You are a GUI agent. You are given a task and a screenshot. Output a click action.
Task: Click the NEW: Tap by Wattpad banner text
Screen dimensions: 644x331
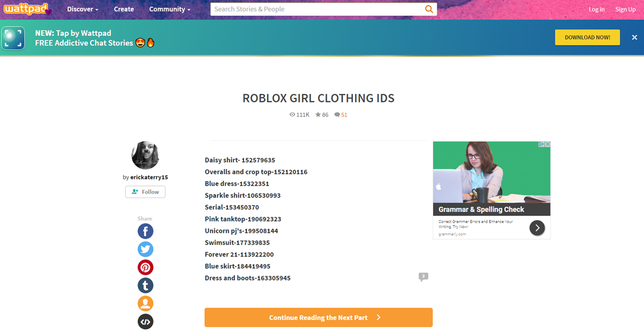(73, 33)
